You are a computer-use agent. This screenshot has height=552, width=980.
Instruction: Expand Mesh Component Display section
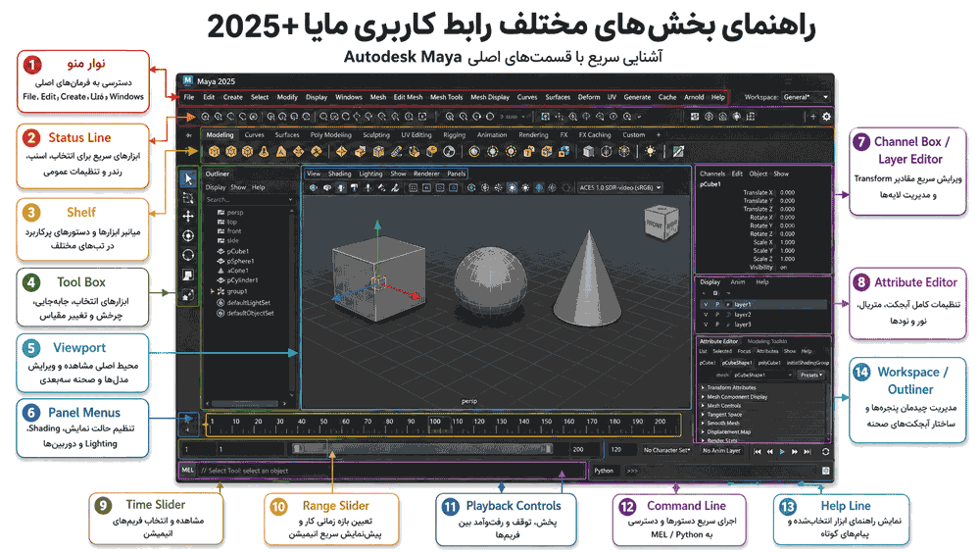[x=703, y=397]
